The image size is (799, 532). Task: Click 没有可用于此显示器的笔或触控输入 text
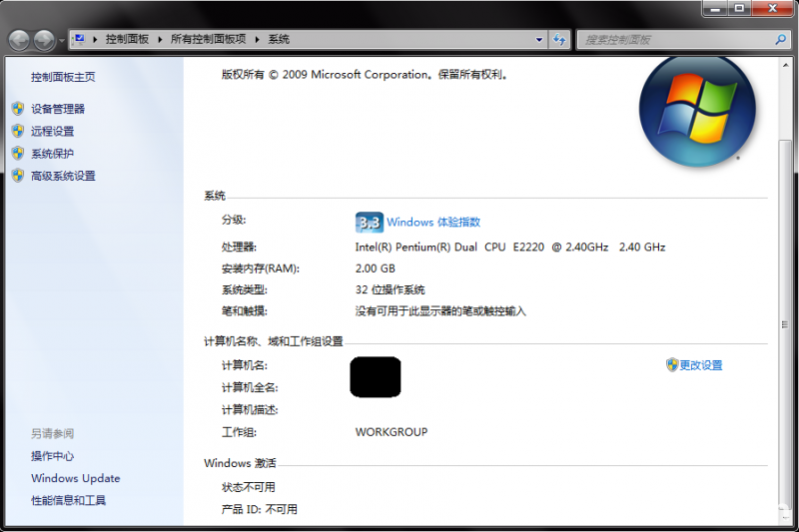(x=440, y=311)
